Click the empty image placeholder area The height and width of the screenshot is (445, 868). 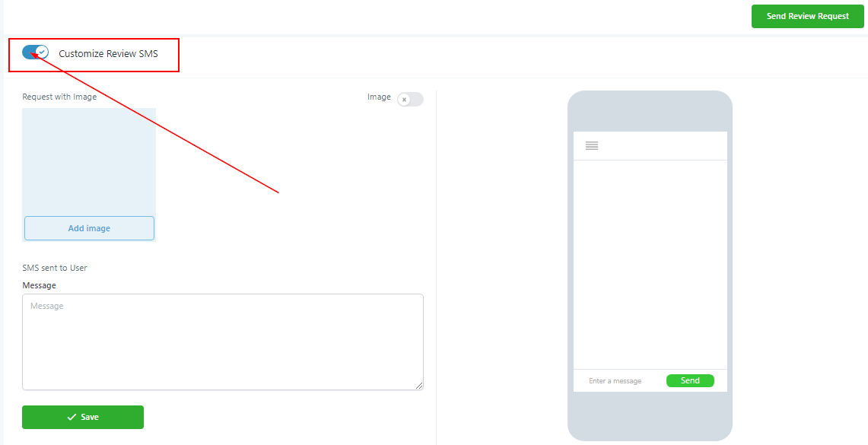tap(89, 161)
